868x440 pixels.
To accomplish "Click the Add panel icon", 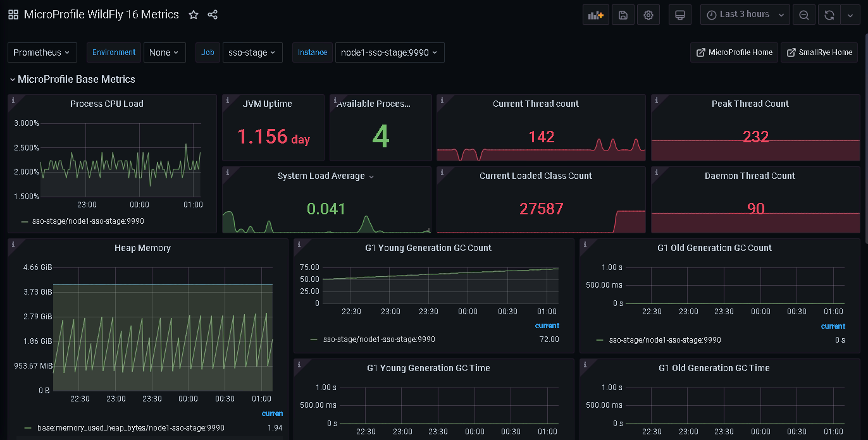I will (x=595, y=15).
